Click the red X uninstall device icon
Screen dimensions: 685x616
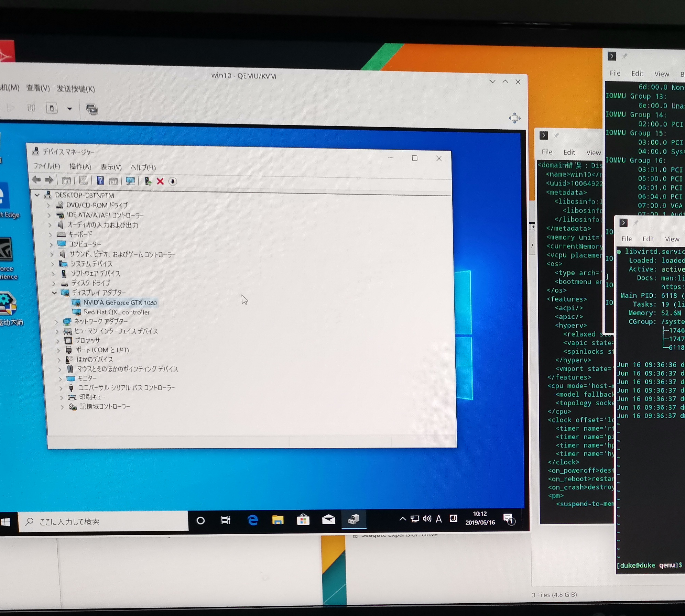(160, 181)
